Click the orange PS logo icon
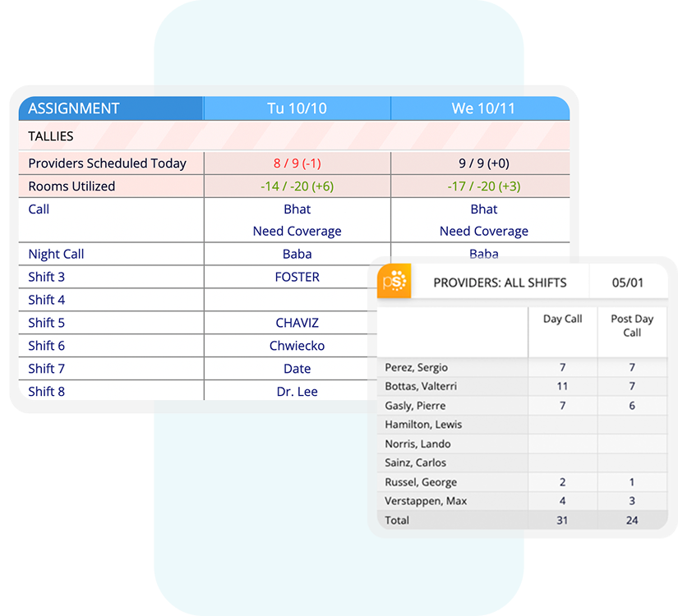This screenshot has height=616, width=678. (394, 282)
